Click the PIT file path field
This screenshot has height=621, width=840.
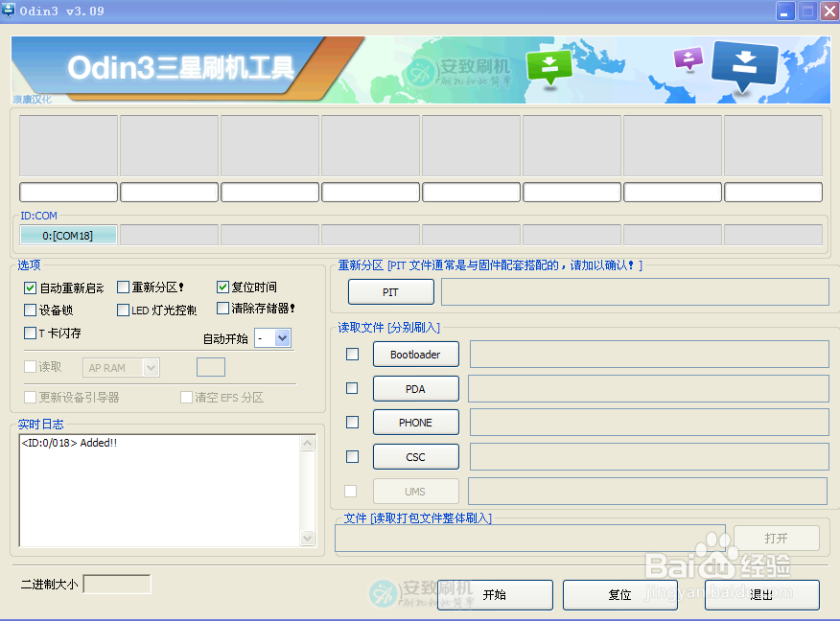coord(635,291)
